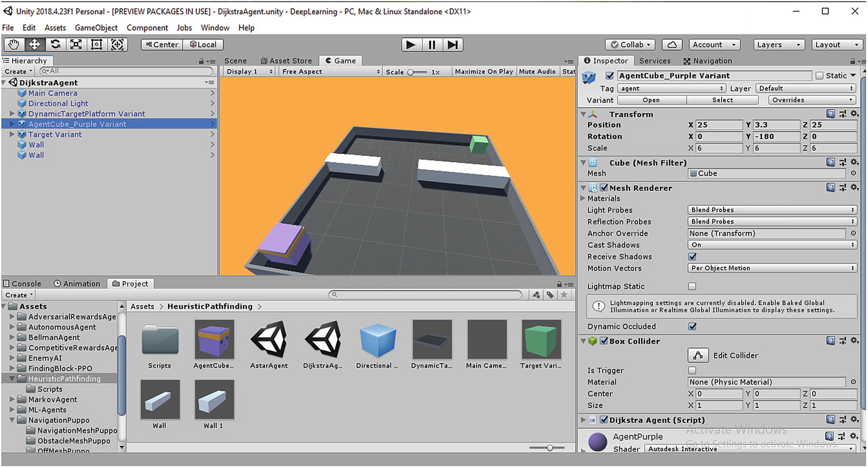Select the Move tool
The width and height of the screenshot is (868, 468).
[34, 45]
